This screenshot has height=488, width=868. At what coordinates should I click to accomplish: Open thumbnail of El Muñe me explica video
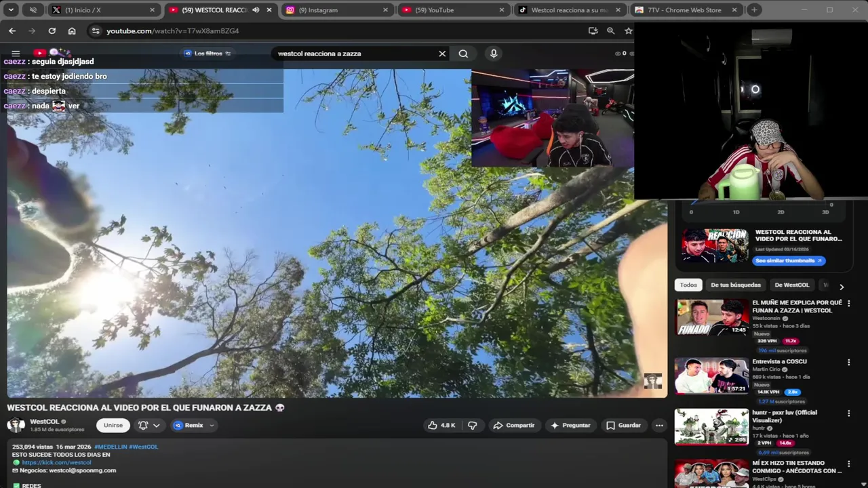click(x=711, y=317)
